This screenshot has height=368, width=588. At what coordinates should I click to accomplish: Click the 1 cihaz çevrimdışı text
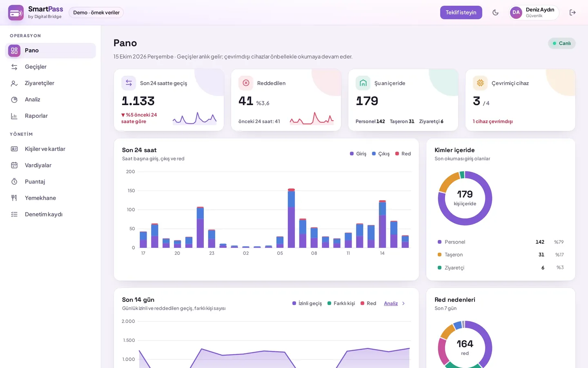pyautogui.click(x=493, y=121)
